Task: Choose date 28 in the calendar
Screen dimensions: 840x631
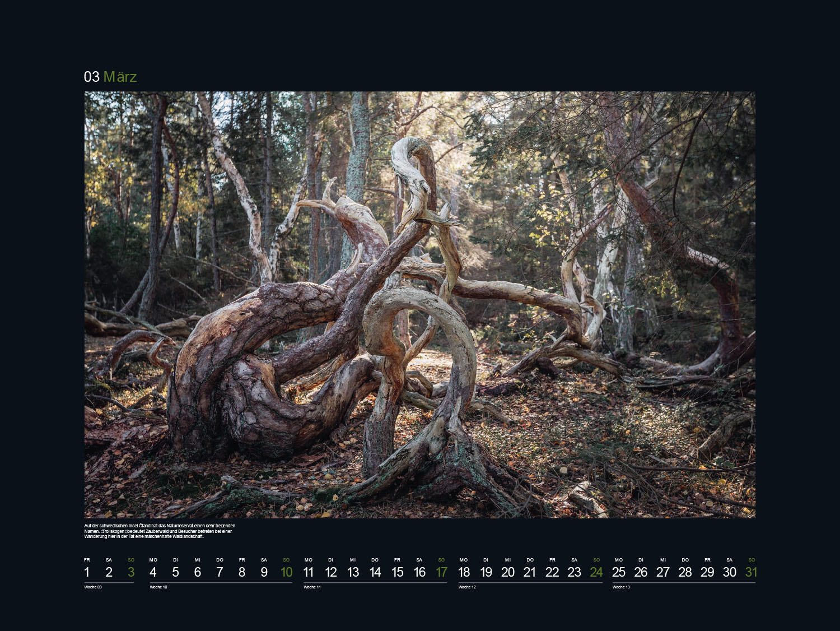Action: point(685,572)
